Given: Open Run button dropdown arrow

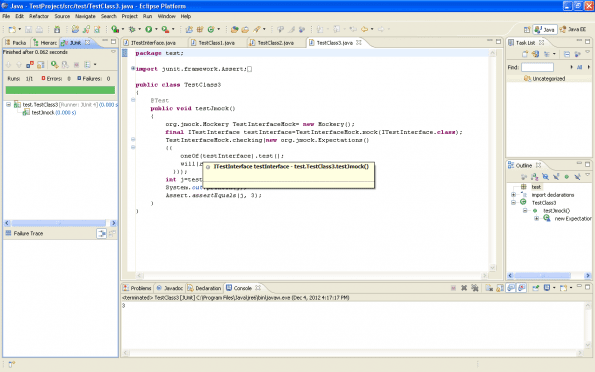Looking at the screenshot, I should 156,29.
